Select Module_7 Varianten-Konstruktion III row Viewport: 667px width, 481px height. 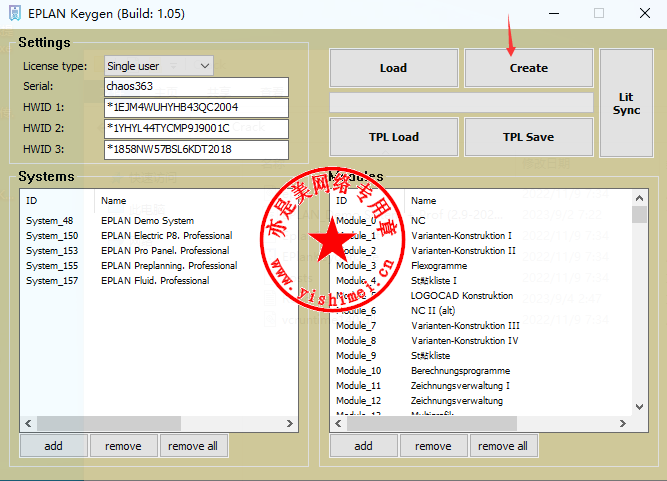coord(481,326)
